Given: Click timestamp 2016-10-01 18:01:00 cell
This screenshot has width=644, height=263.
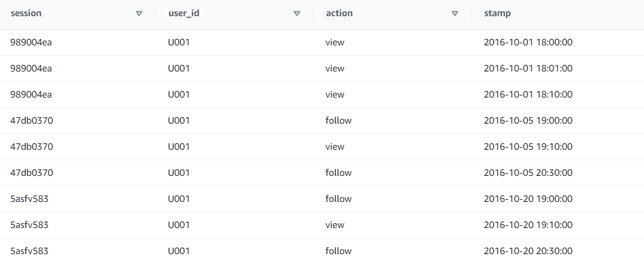Looking at the screenshot, I should [528, 68].
